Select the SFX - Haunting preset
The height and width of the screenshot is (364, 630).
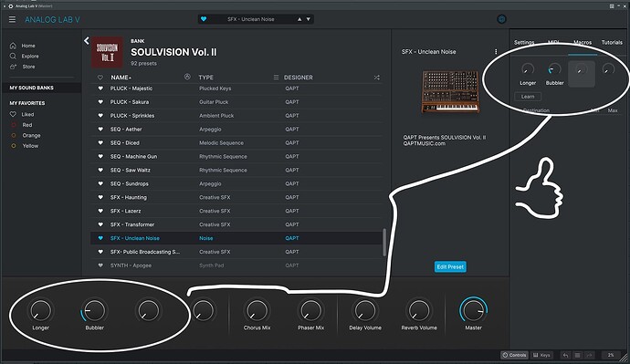point(236,197)
